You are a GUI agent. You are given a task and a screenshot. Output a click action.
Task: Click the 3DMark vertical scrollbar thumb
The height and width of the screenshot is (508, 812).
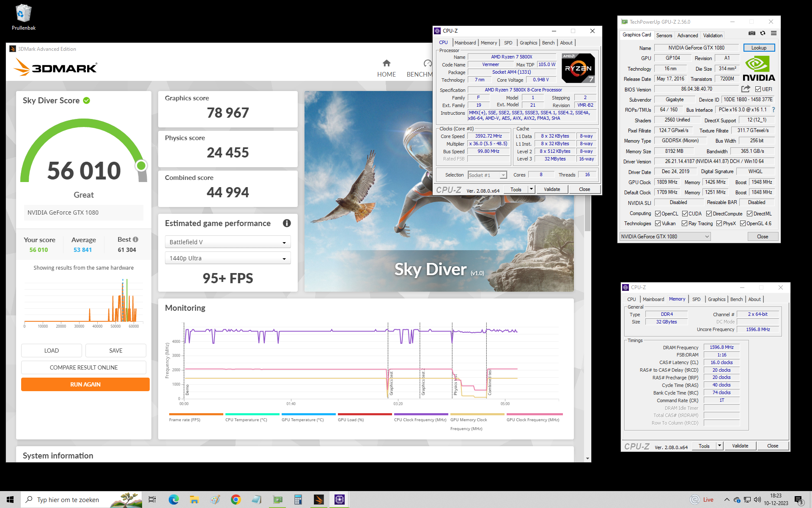(587, 214)
